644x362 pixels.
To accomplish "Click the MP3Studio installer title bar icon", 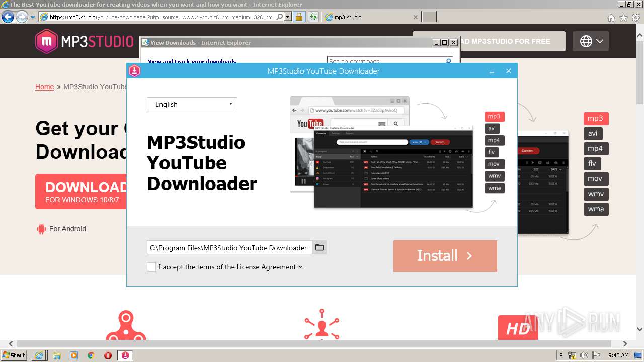I will click(134, 71).
